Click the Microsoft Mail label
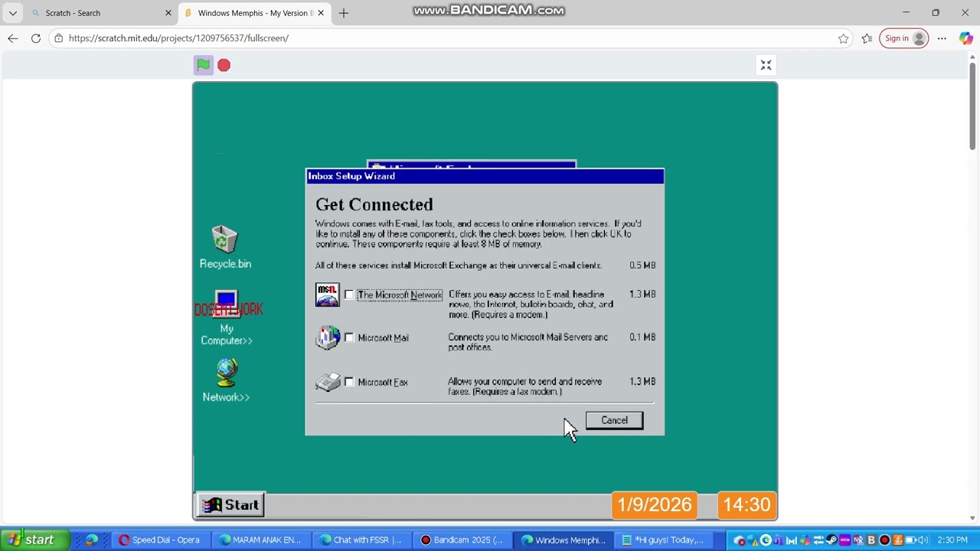The image size is (980, 551). point(383,337)
